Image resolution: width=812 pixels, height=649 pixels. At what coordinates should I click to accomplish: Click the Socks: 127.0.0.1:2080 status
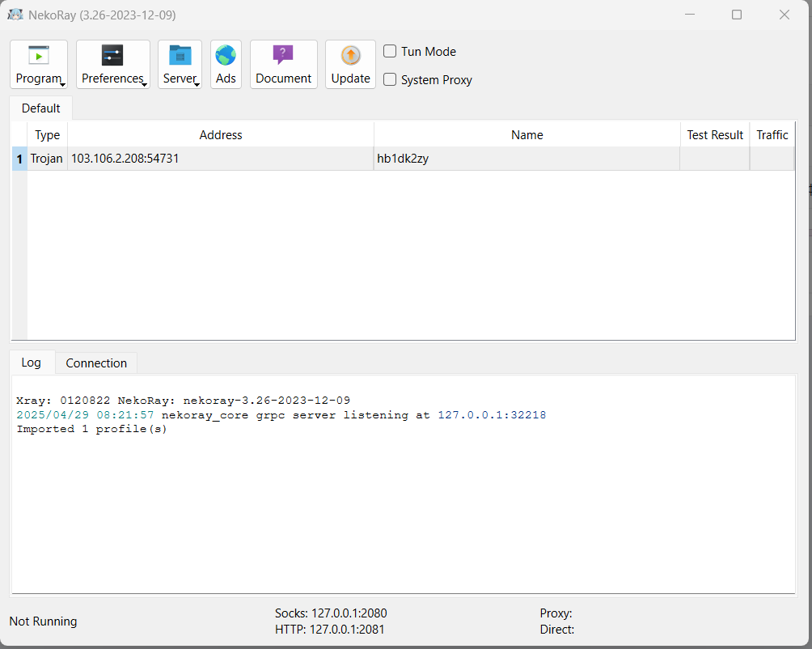click(x=331, y=613)
